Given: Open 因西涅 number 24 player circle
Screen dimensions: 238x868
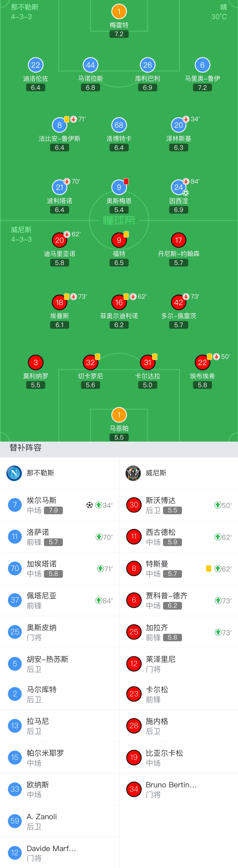Looking at the screenshot, I should [178, 187].
